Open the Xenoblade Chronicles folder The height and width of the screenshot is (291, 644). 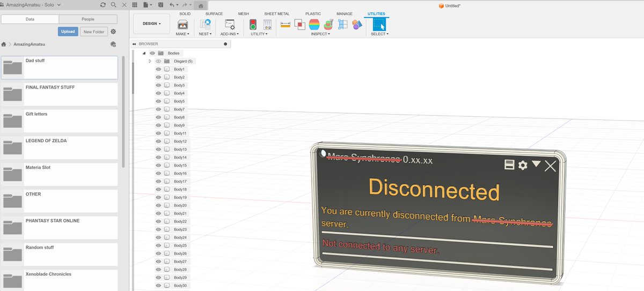[59, 280]
